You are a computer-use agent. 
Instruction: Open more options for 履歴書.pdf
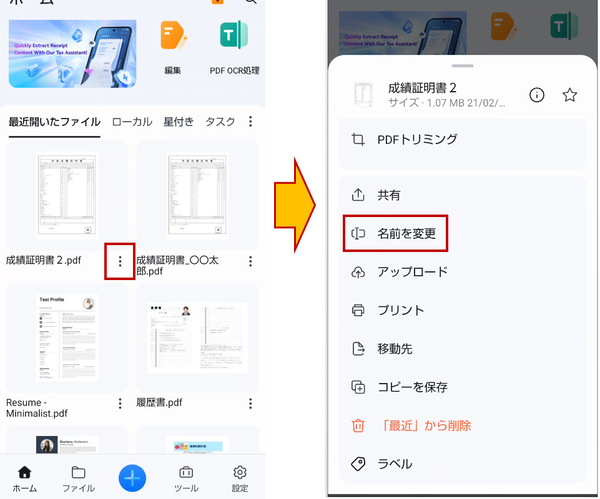coord(250,403)
